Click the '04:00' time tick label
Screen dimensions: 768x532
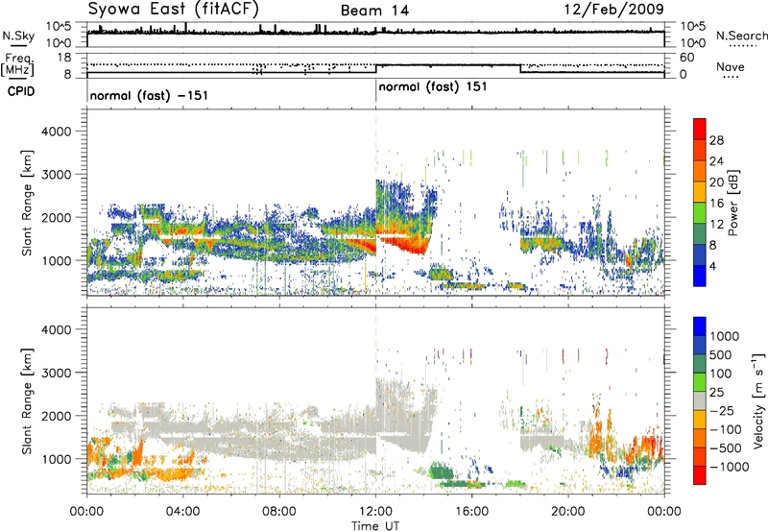pos(183,512)
